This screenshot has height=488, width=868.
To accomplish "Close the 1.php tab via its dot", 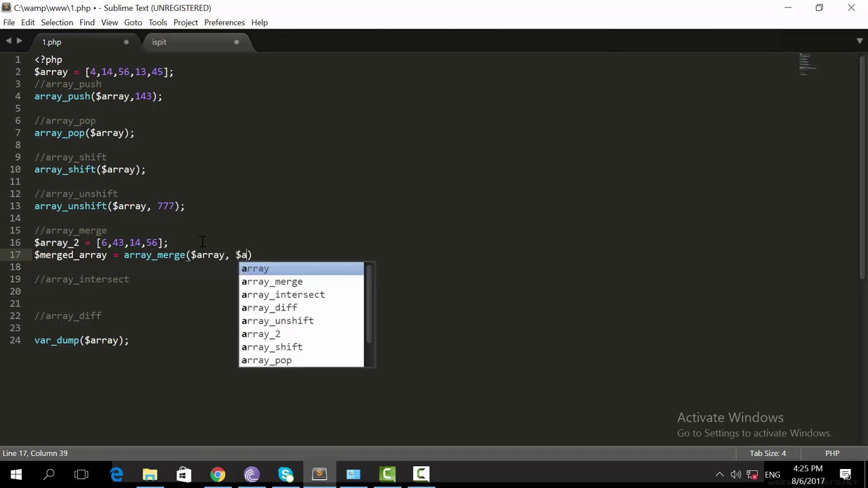I will pyautogui.click(x=126, y=42).
